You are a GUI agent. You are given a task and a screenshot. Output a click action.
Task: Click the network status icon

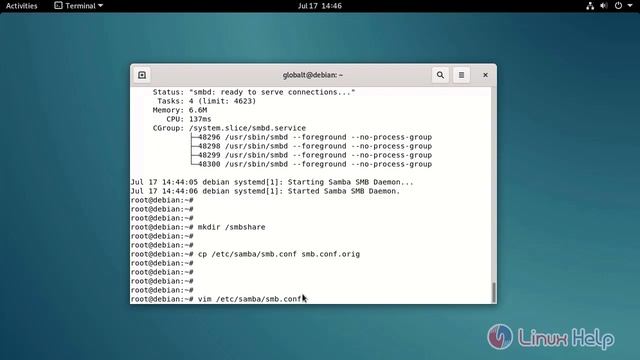pos(590,6)
